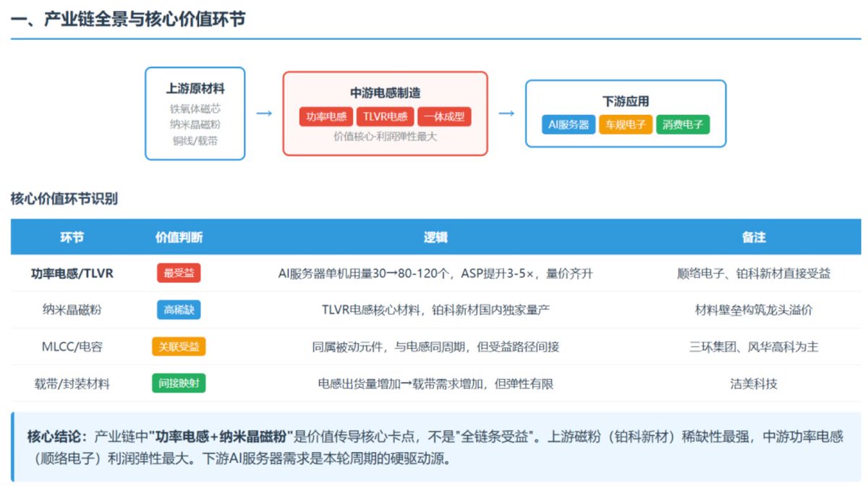Select the TLVR电感 tag
Image resolution: width=868 pixels, height=489 pixels.
[x=385, y=116]
